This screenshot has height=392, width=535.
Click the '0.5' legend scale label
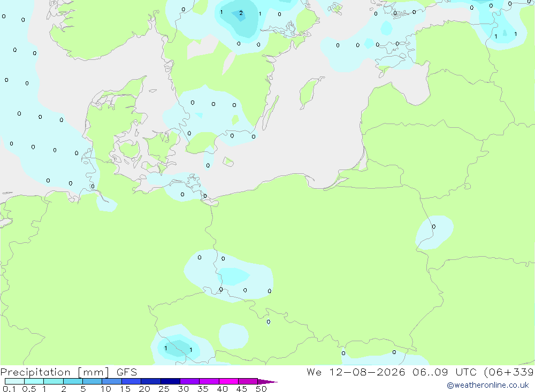[x=29, y=389]
